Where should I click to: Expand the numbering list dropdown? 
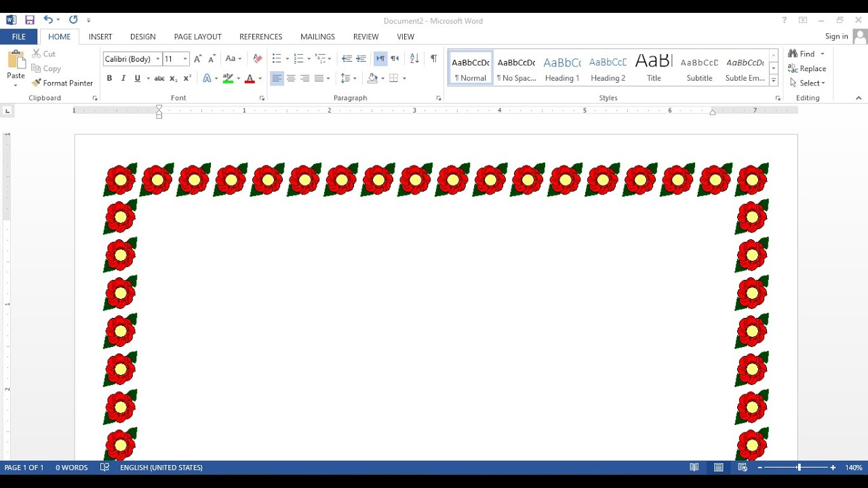point(309,59)
